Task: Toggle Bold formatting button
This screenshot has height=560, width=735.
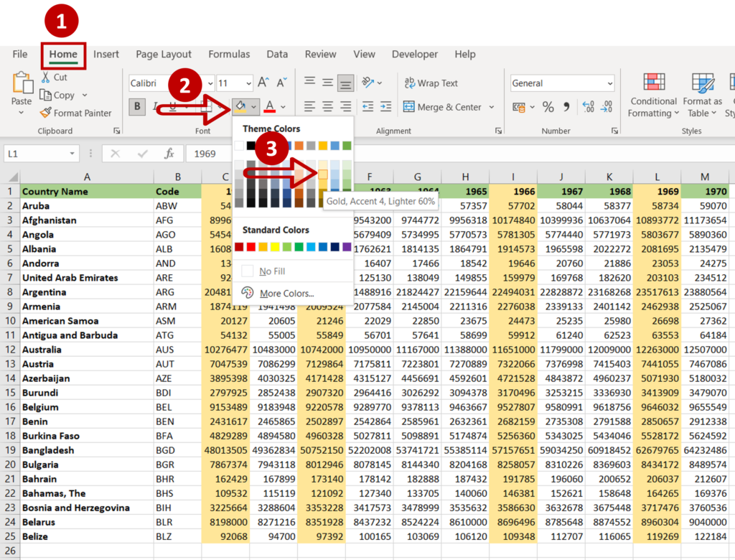Action: (x=137, y=107)
